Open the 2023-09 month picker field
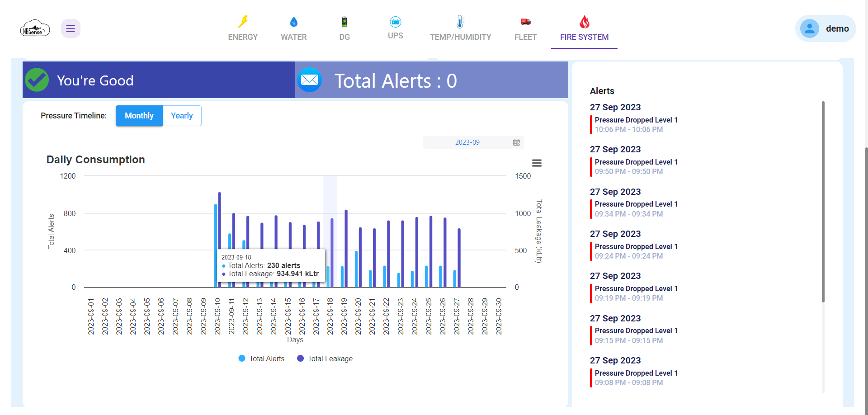868x415 pixels. pos(473,142)
